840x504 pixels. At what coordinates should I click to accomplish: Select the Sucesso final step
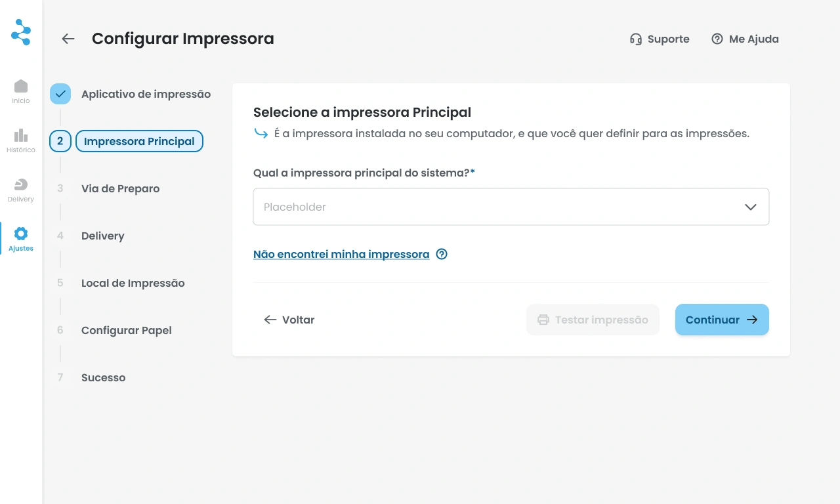tap(103, 377)
